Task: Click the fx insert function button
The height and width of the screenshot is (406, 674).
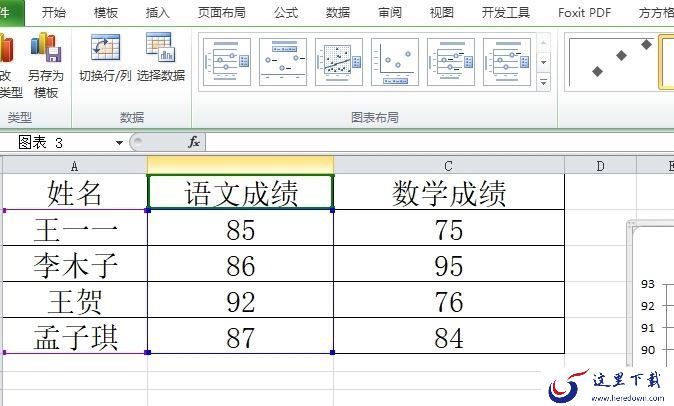Action: pos(194,142)
